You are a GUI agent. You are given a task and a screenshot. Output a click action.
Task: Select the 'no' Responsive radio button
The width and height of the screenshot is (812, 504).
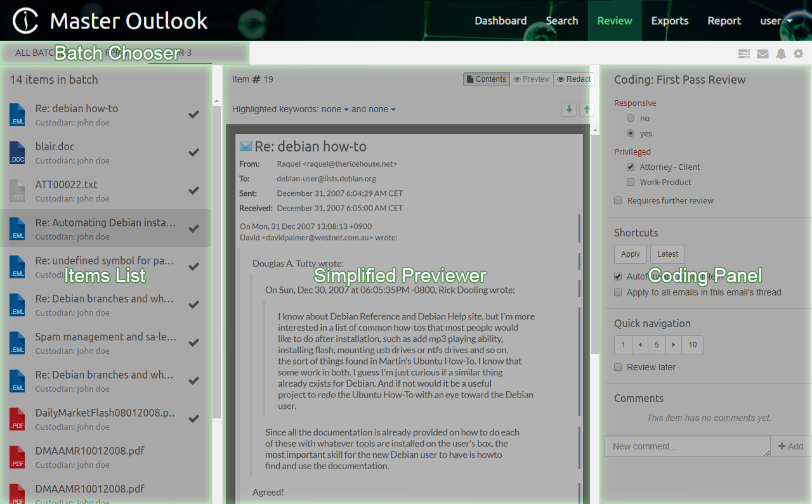[630, 119]
